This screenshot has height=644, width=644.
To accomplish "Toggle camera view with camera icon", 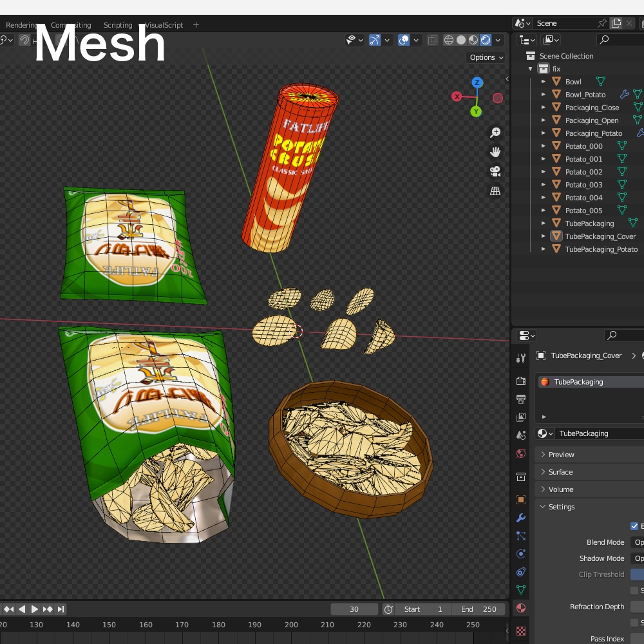I will click(495, 171).
